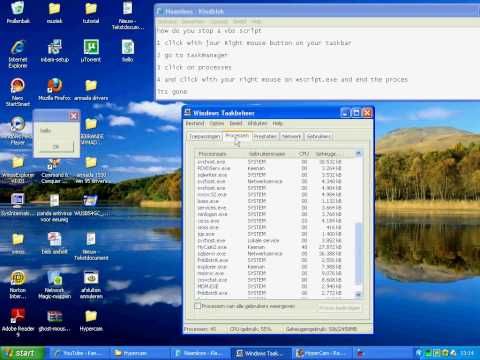This screenshot has width=480, height=360.
Task: Select the Mozilla Firefox desktop shortcut
Action: coord(55,89)
